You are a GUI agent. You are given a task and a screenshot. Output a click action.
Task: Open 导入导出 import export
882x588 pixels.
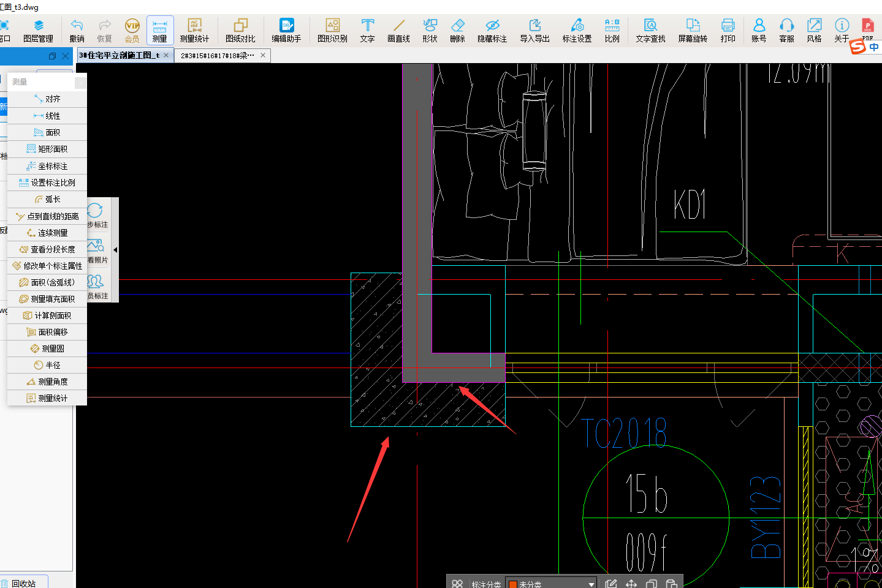534,31
